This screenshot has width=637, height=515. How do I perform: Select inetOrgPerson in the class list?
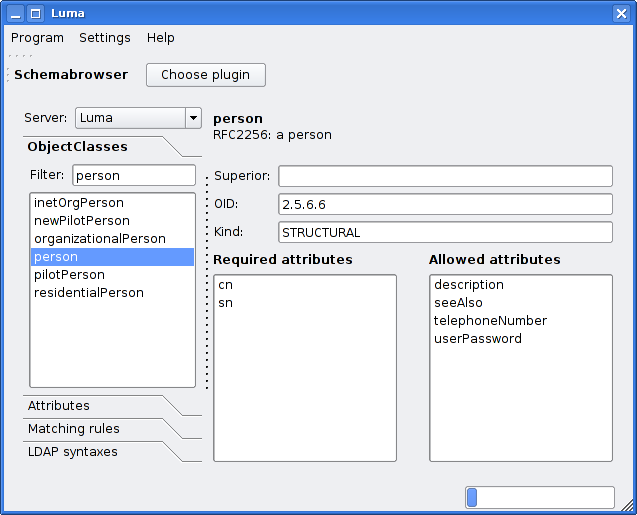point(113,203)
